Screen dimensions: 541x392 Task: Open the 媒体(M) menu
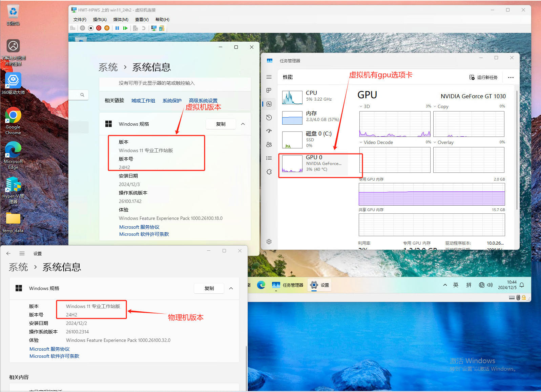121,20
